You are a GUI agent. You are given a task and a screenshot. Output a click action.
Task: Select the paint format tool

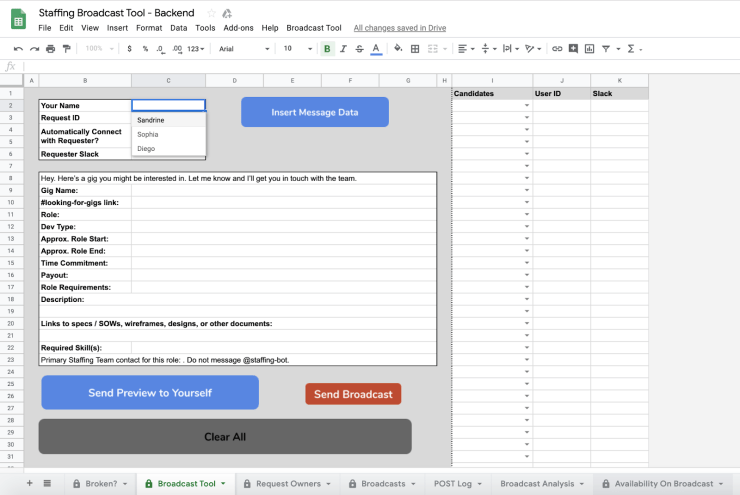(66, 48)
